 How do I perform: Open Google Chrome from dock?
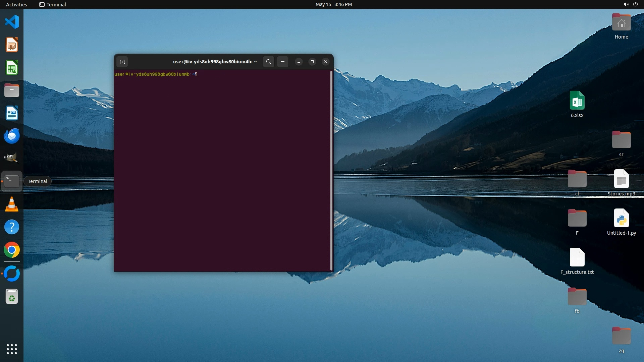[12, 250]
